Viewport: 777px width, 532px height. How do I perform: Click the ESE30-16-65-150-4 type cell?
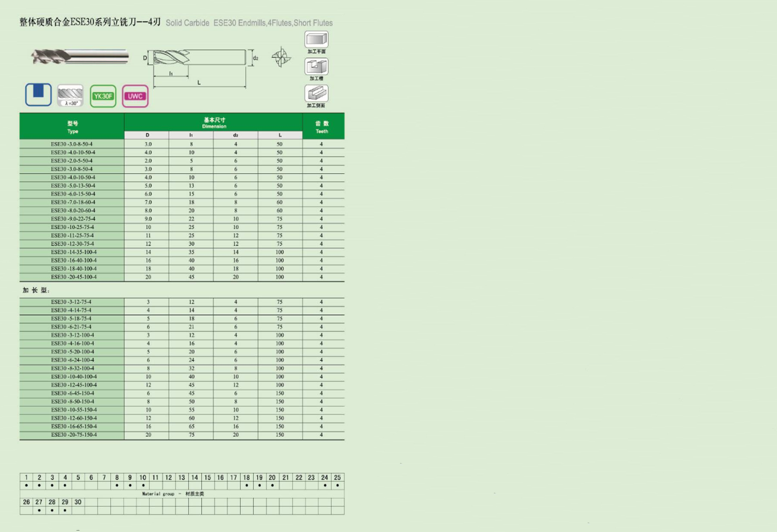[x=72, y=426]
